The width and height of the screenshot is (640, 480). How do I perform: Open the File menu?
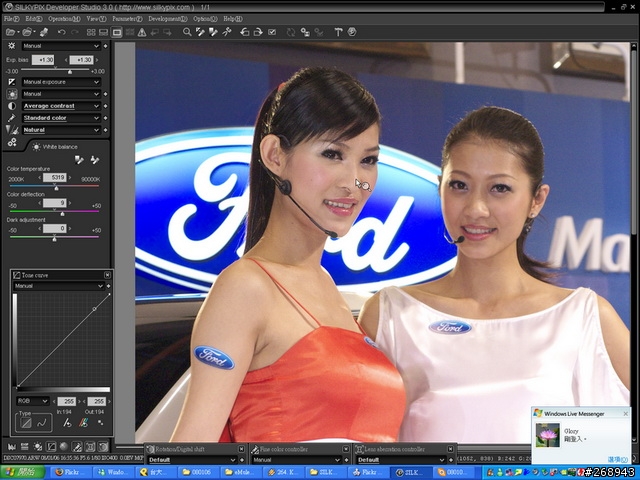[11, 19]
